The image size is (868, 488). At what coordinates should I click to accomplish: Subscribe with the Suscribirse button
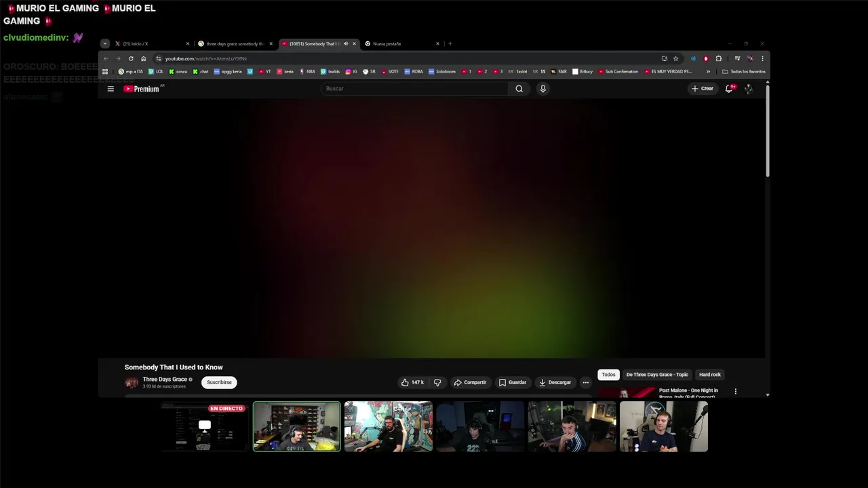[219, 382]
